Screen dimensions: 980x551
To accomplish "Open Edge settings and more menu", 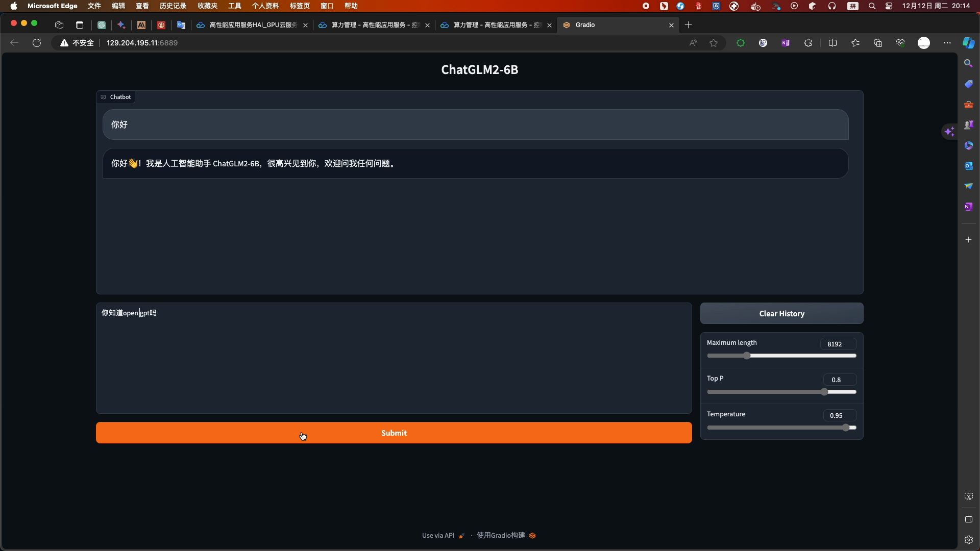I will 947,43.
